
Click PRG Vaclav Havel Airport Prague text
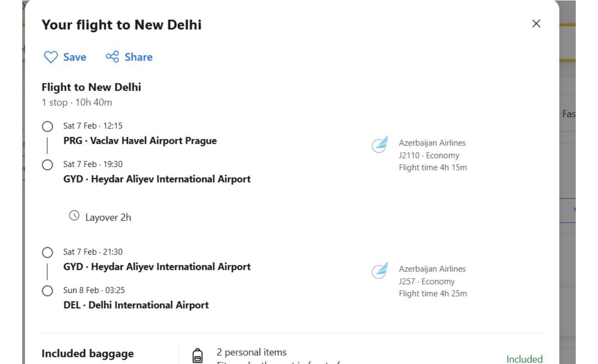[140, 140]
